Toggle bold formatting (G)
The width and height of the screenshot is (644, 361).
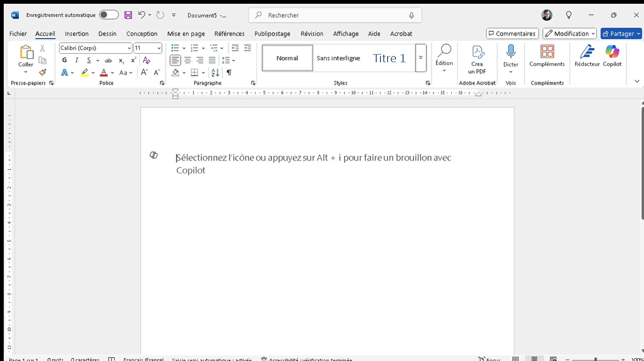click(65, 60)
